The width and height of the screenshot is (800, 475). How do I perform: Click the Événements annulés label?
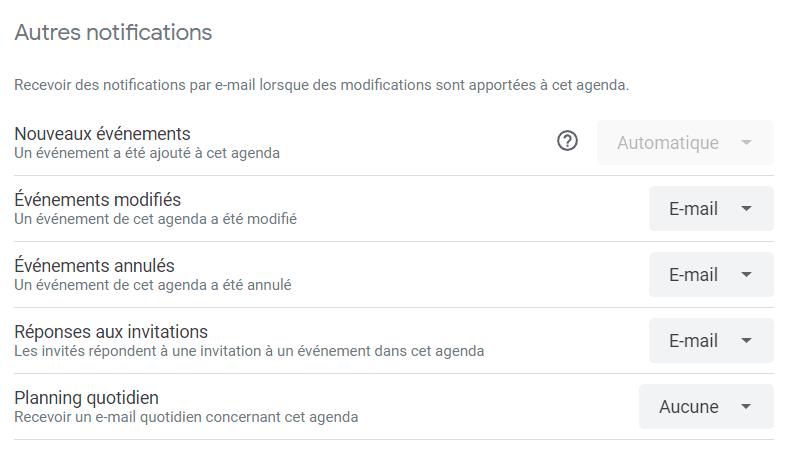pos(94,265)
